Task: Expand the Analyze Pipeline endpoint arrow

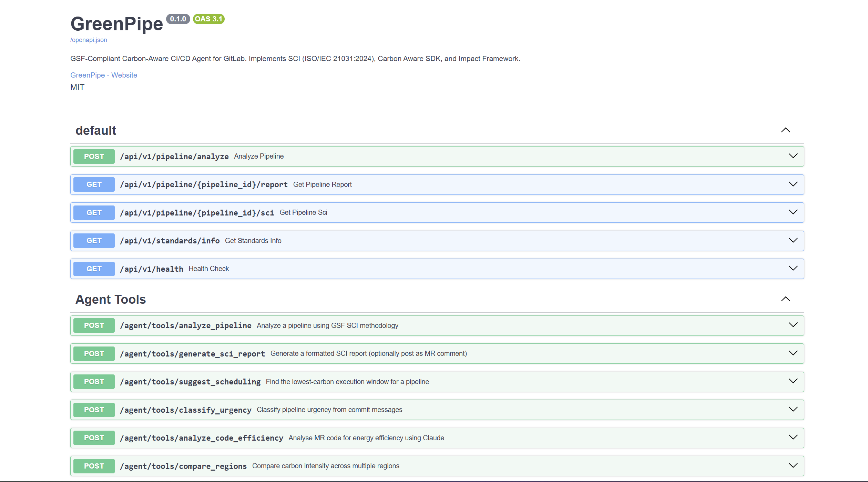Action: pyautogui.click(x=793, y=156)
